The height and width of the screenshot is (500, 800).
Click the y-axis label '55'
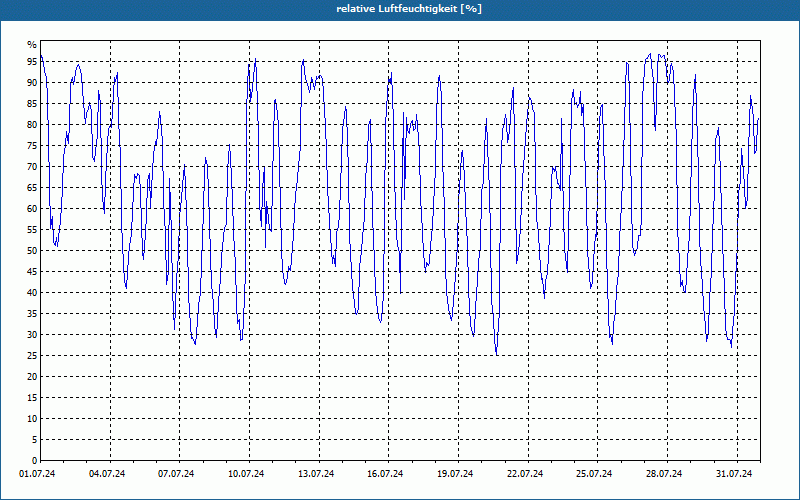32,230
